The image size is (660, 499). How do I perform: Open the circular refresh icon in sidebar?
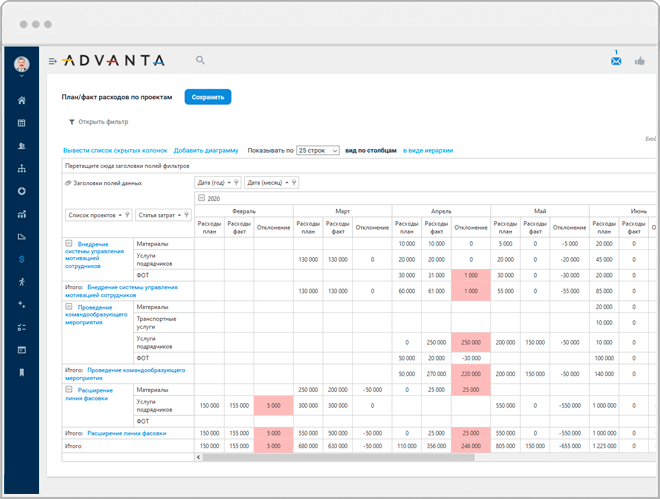pos(21,191)
